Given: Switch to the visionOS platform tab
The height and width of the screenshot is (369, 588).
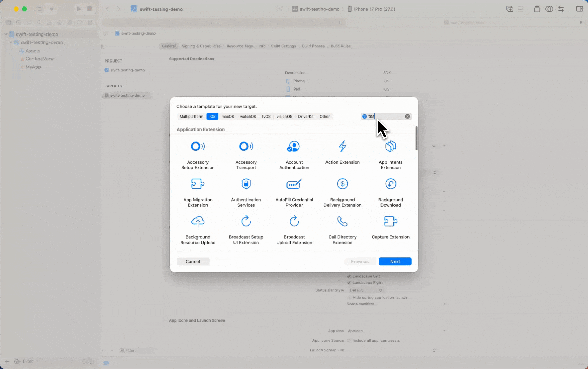Looking at the screenshot, I should [284, 117].
